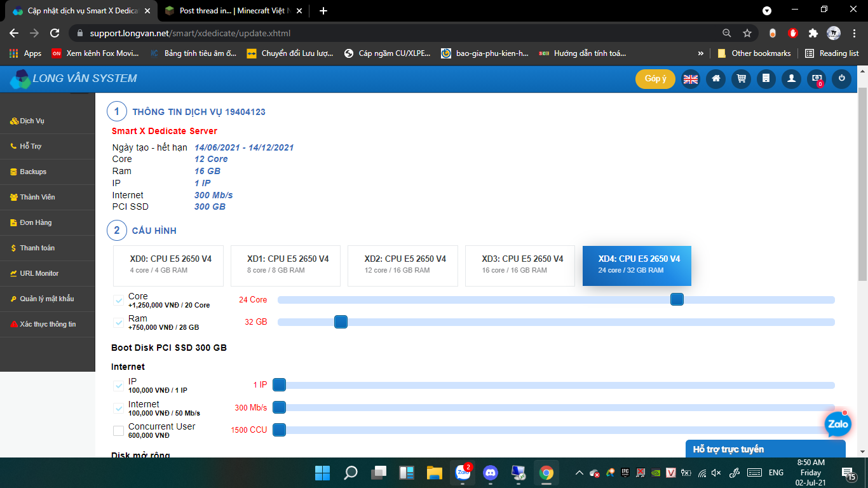Open the Apps bookmarks shortcut
Screen dimensions: 868x488
(x=25, y=53)
